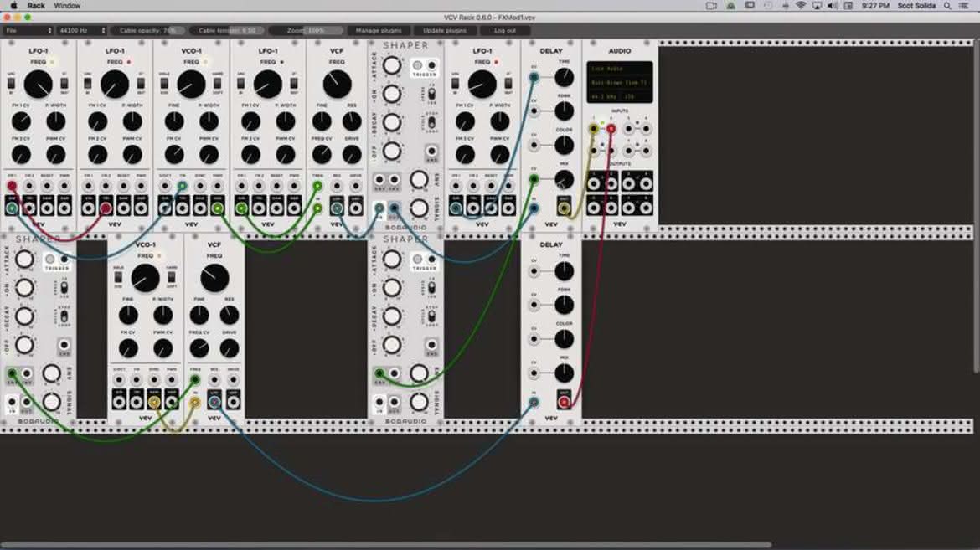Image resolution: width=980 pixels, height=550 pixels.
Task: Click the FREQ knob on top-row VCO-1
Action: pyautogui.click(x=191, y=85)
